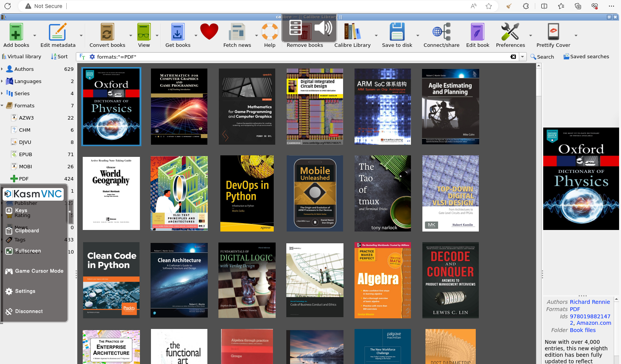This screenshot has width=621, height=364.
Task: Open search history dropdown arrow
Action: point(522,57)
